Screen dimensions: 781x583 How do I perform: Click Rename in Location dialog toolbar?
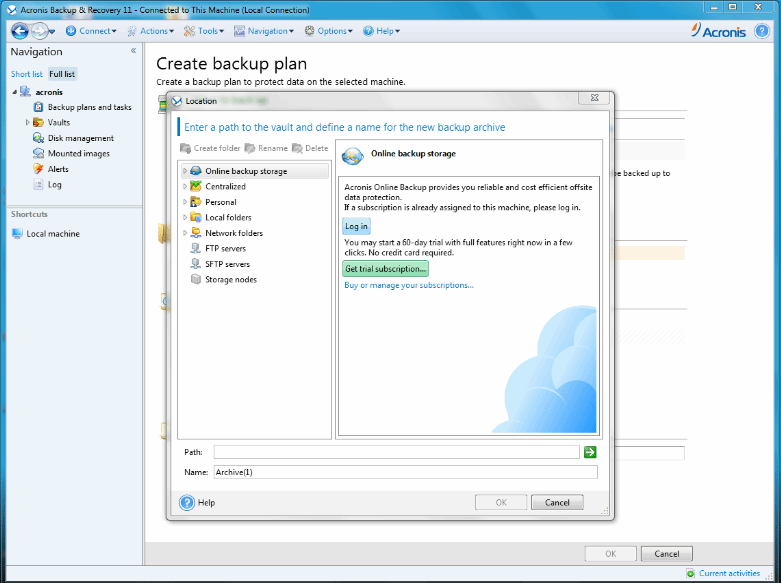click(266, 148)
